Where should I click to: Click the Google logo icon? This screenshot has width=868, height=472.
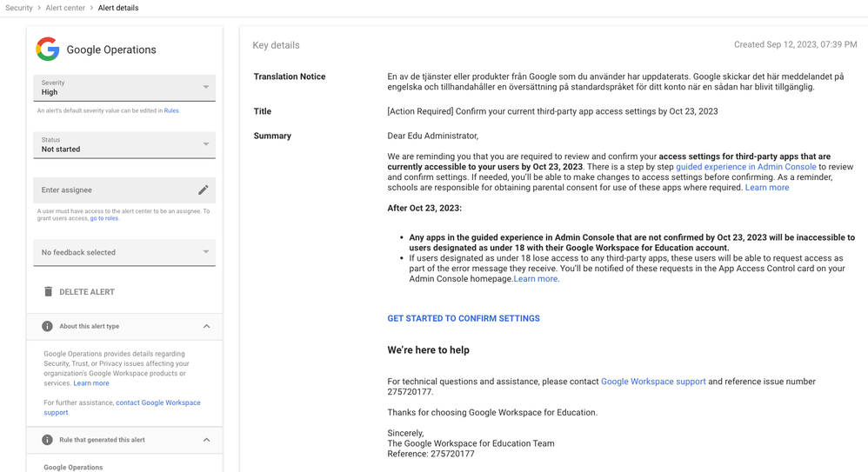coord(48,50)
